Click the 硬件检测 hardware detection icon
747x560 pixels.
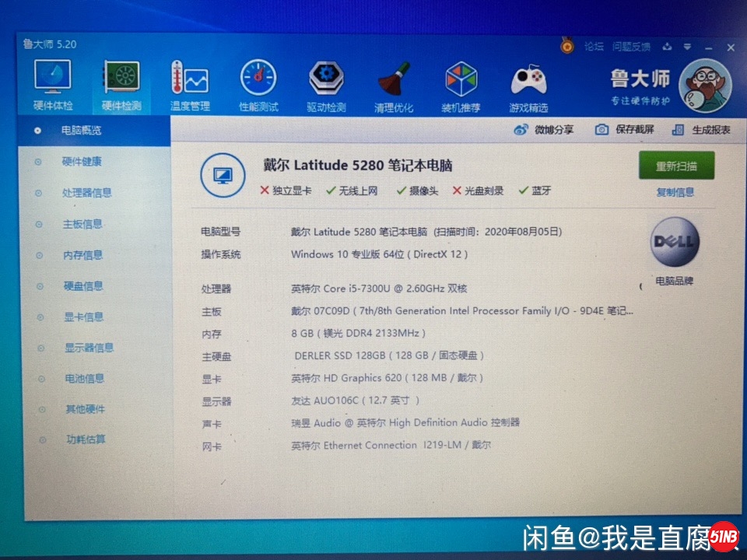[x=121, y=79]
